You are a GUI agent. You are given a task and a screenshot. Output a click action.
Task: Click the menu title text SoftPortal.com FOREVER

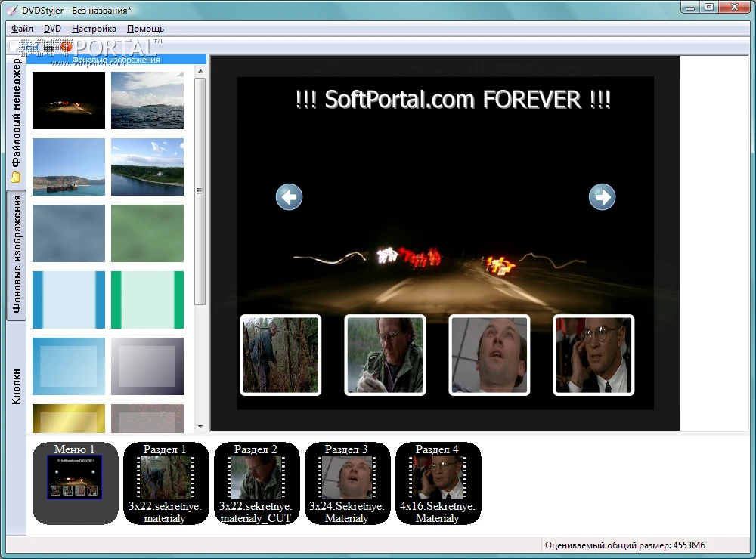pyautogui.click(x=453, y=100)
